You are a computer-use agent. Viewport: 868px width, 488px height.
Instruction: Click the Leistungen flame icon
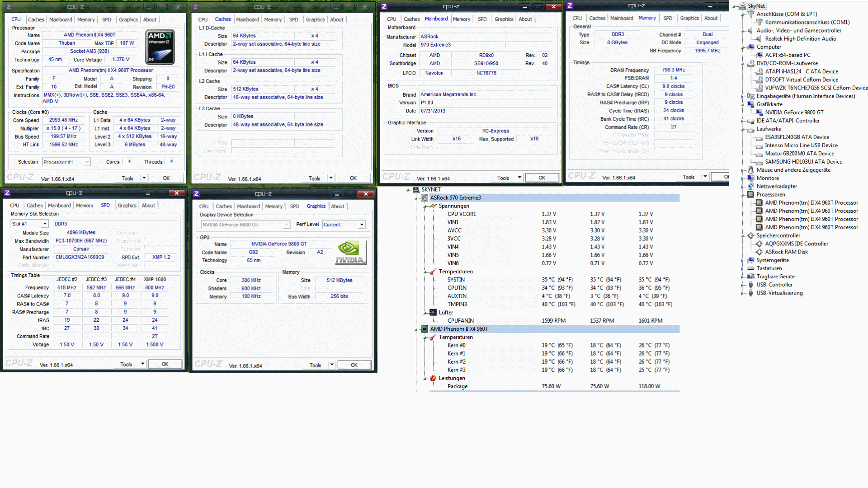click(x=433, y=379)
